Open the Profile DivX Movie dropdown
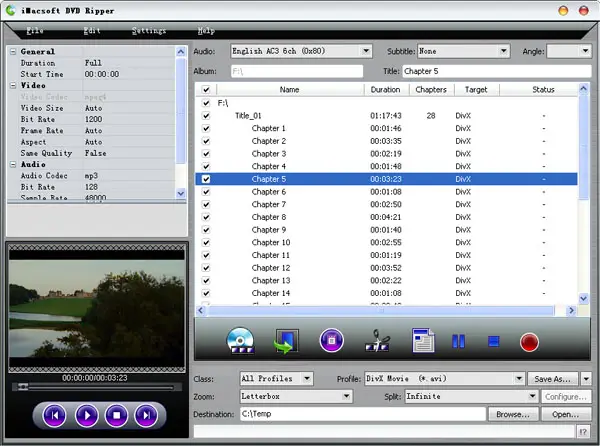 pyautogui.click(x=519, y=379)
